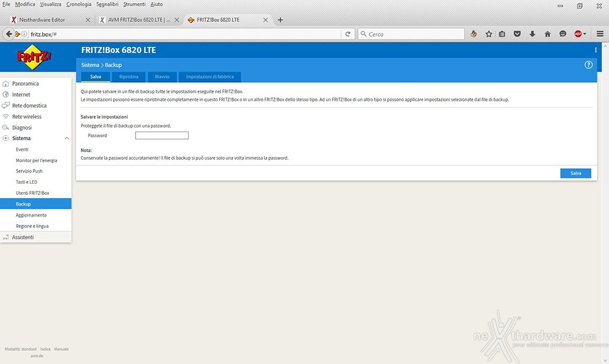
Task: Open the downloads arrow icon
Action: tap(532, 34)
